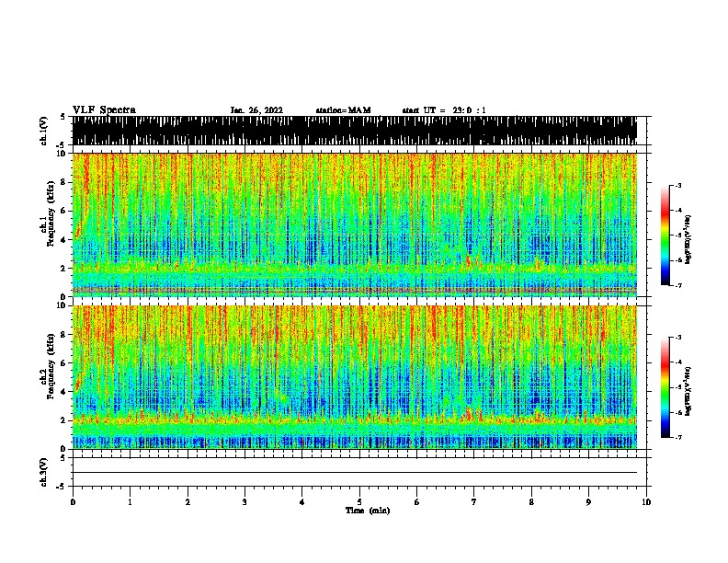
Task: Click time axis tick label "7"
Action: click(x=474, y=502)
